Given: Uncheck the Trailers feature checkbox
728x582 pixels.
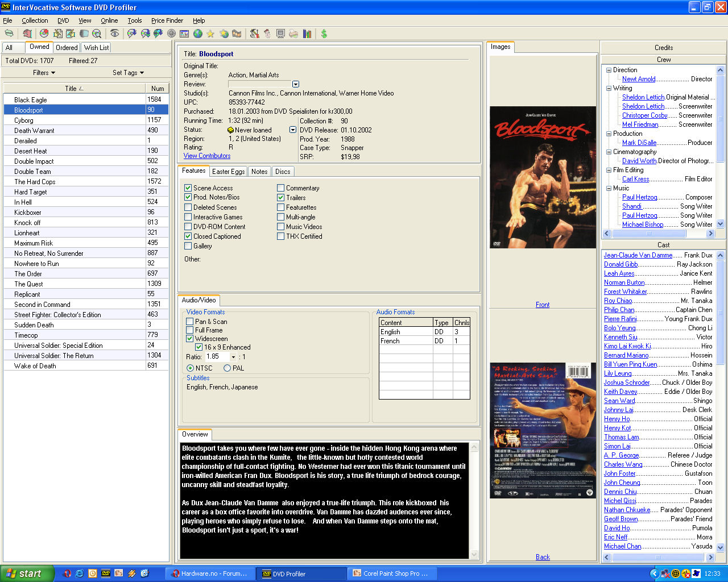Looking at the screenshot, I should tap(281, 198).
